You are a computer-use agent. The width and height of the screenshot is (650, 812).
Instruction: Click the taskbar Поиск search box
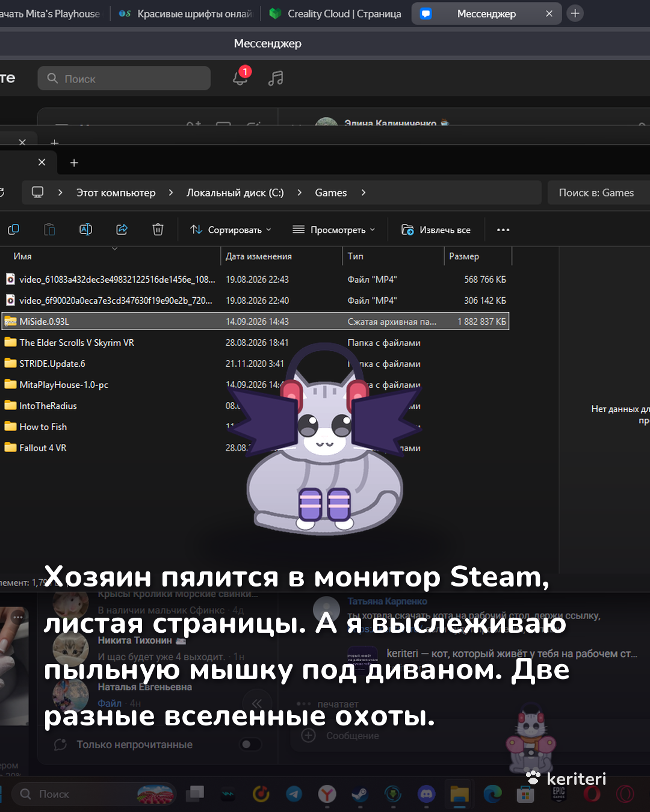pos(94,794)
